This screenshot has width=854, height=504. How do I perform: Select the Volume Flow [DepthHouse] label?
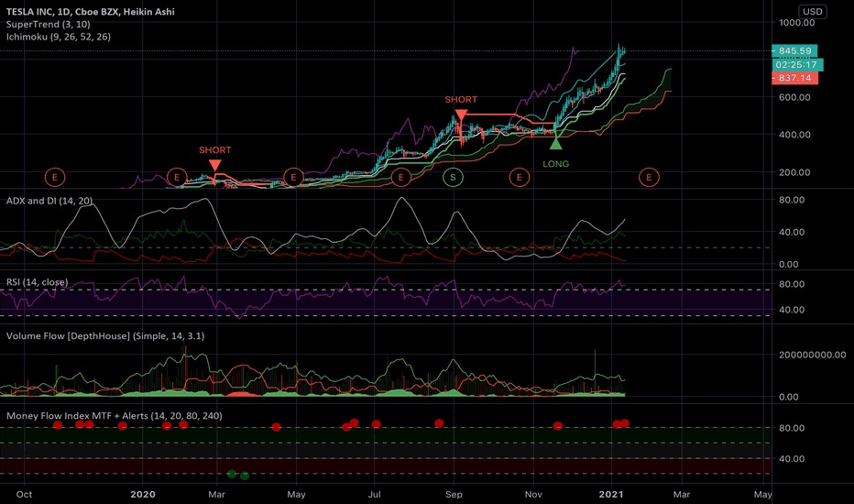point(105,335)
